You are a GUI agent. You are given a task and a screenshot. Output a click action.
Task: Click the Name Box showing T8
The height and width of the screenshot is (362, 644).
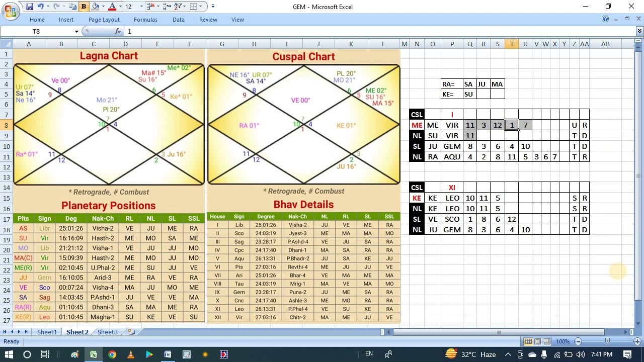pos(37,31)
